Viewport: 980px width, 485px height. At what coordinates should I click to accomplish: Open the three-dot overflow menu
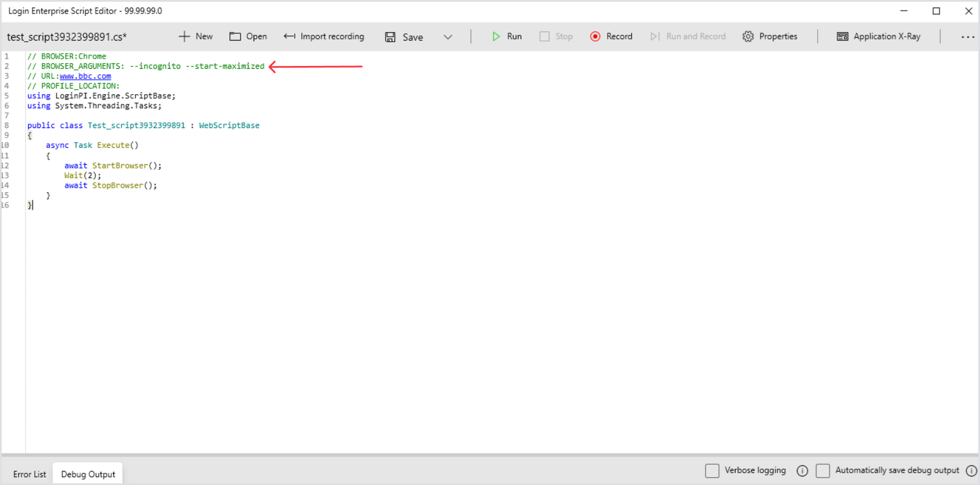[968, 37]
